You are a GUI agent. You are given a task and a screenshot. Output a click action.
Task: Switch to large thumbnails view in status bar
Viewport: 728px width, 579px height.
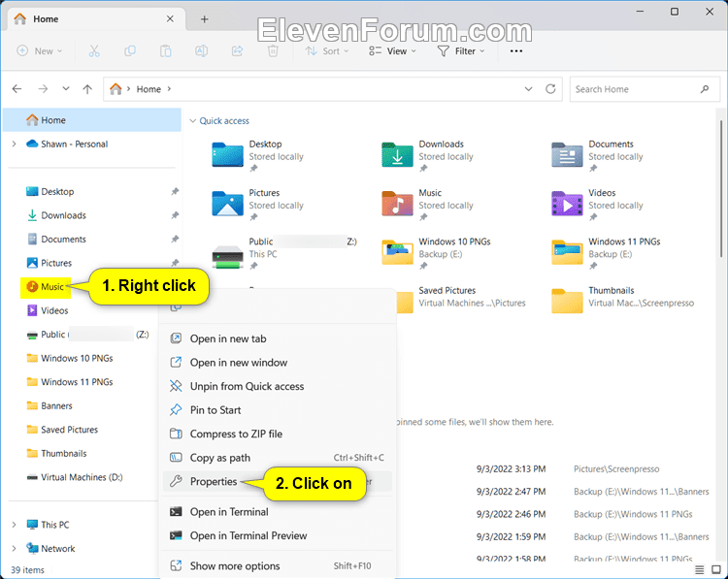tap(716, 569)
